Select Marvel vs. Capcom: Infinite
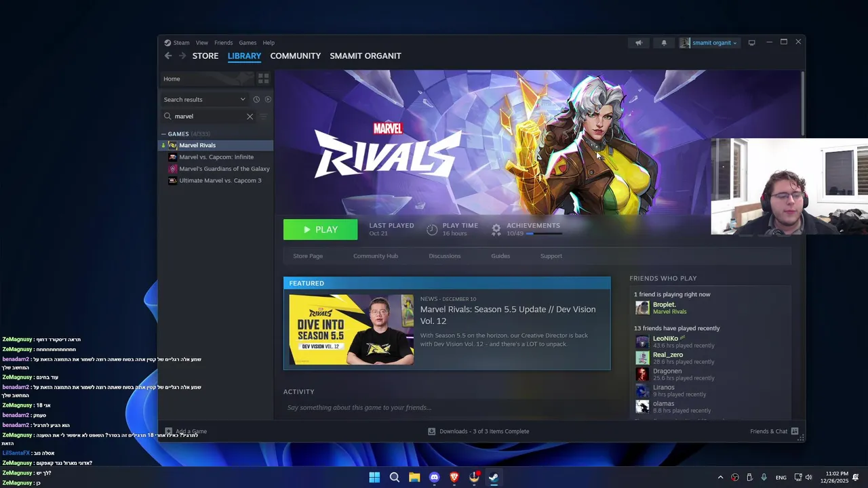Screen dimensions: 868x488 [x=216, y=157]
